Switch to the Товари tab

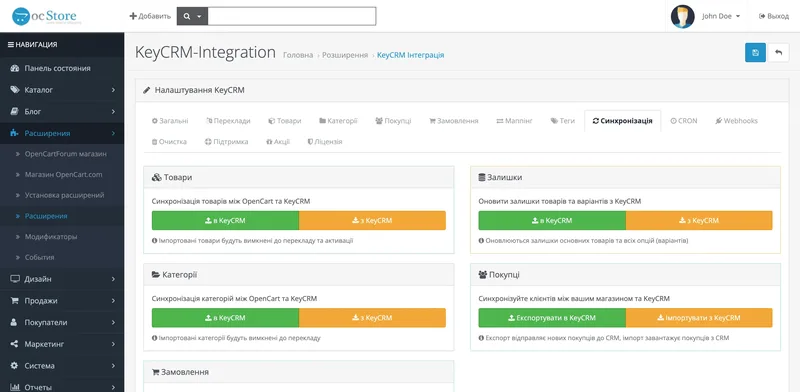coord(285,121)
